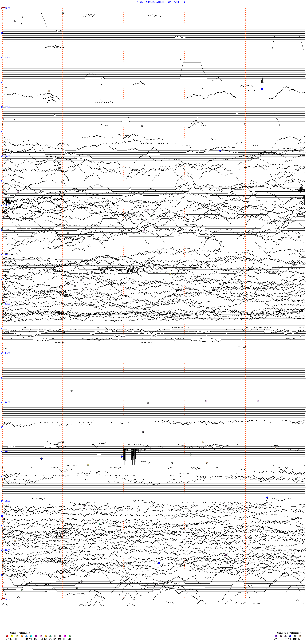Screen dimensions: 307x644
Task: Click the light gray IC legend dot
Action: pyautogui.click(x=55, y=636)
